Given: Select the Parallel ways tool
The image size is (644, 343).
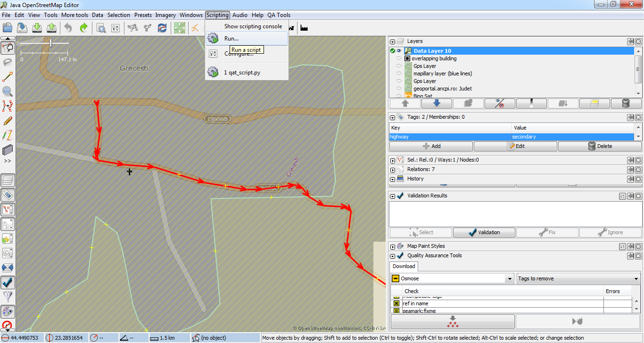Looking at the screenshot, I should 8,135.
